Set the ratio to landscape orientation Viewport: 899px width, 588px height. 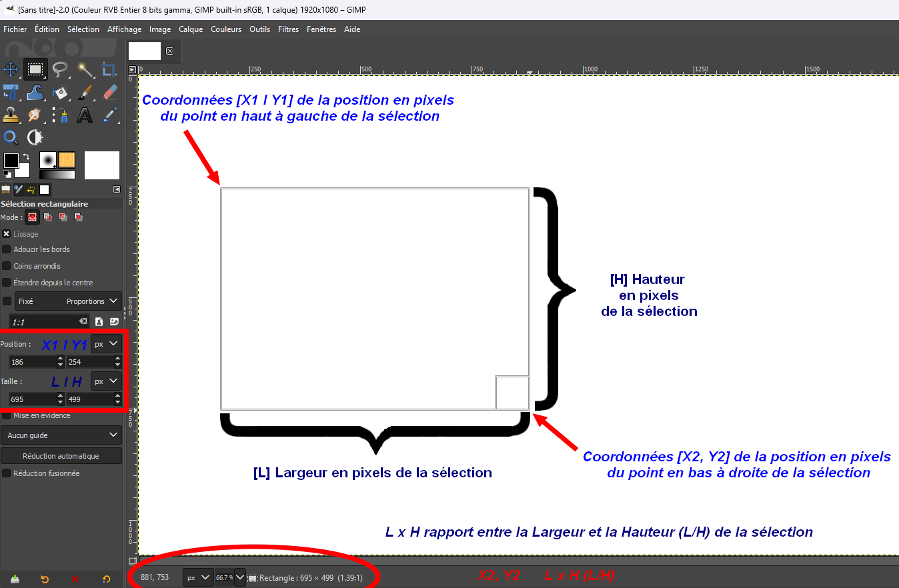pyautogui.click(x=114, y=321)
